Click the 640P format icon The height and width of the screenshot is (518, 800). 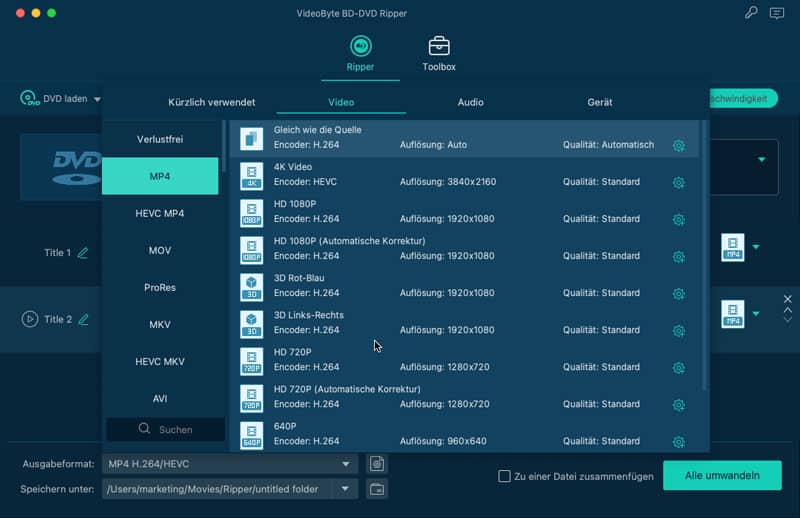[x=252, y=435]
